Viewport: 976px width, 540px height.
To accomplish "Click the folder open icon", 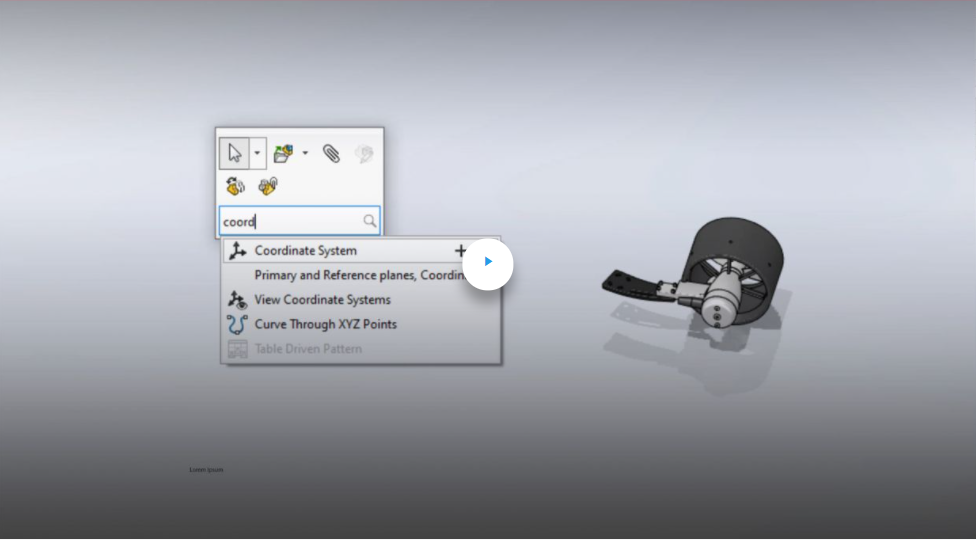I will point(283,154).
